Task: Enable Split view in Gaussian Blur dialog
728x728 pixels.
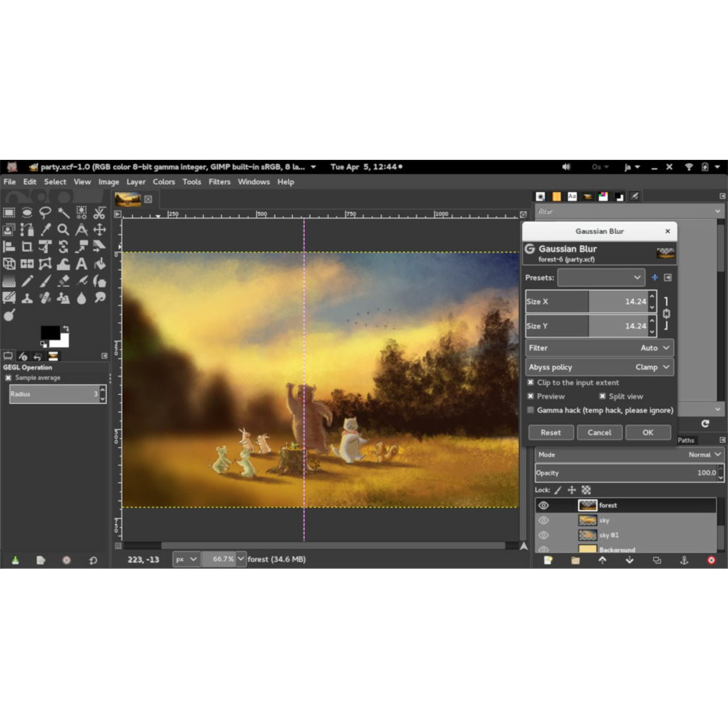Action: [x=602, y=396]
